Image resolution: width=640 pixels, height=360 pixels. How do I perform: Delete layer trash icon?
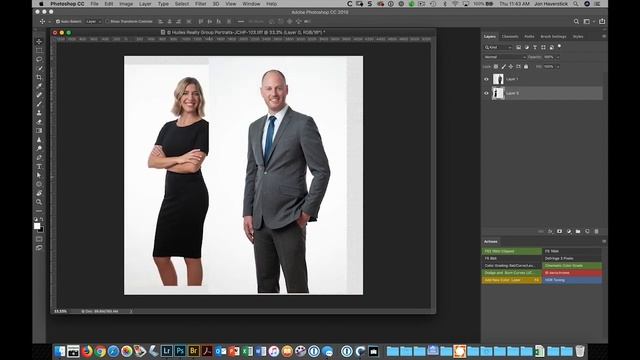[x=596, y=231]
